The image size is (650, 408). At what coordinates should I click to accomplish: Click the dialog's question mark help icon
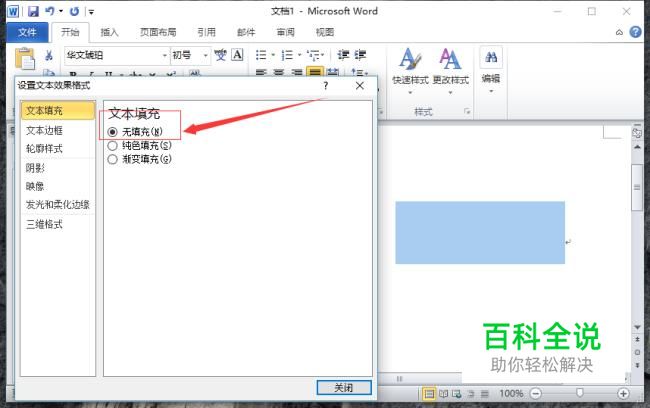point(326,86)
